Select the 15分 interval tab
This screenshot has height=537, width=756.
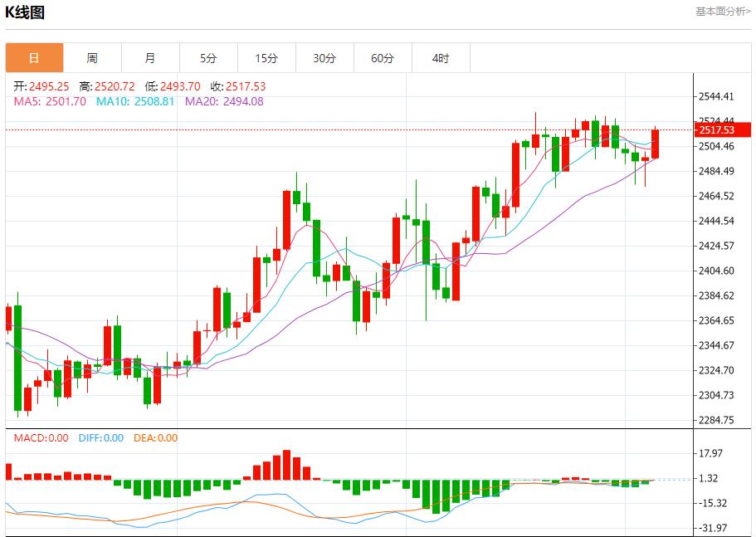[x=266, y=58]
